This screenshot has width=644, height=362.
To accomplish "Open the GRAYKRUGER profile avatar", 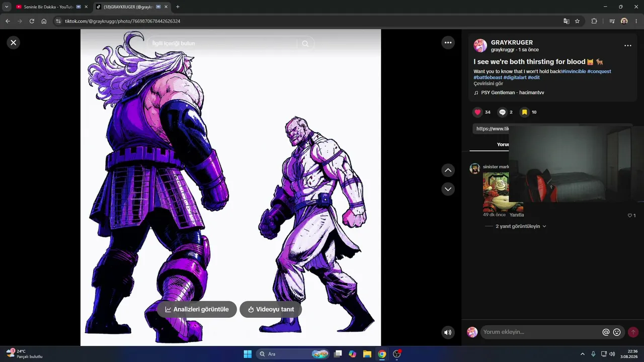I will tap(480, 46).
